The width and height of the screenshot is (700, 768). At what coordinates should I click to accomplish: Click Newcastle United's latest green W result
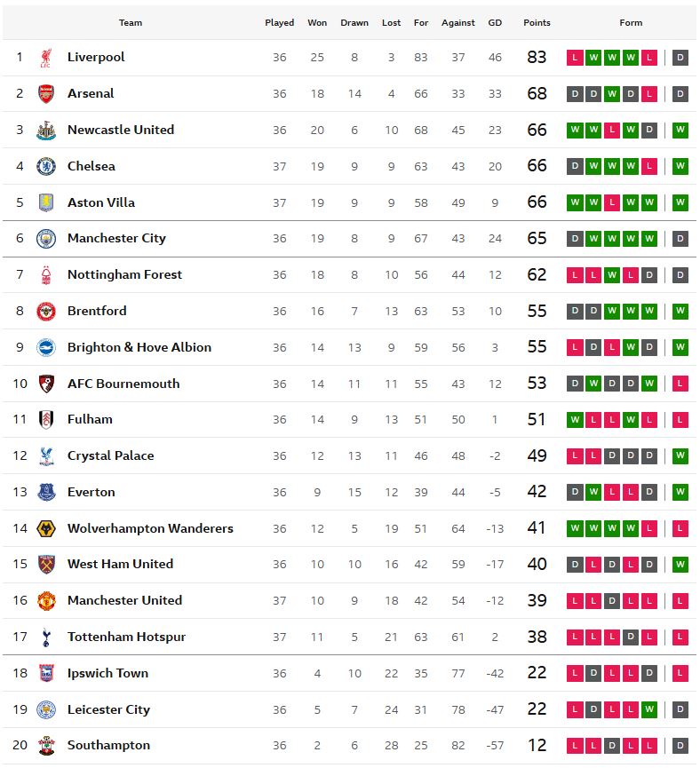(x=680, y=130)
